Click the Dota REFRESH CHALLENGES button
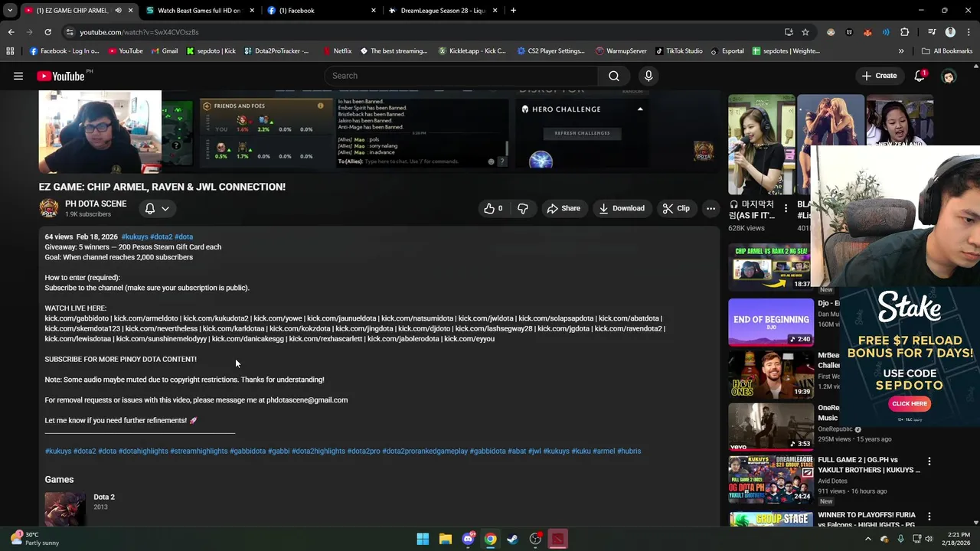Viewport: 980px width, 551px height. (x=583, y=133)
